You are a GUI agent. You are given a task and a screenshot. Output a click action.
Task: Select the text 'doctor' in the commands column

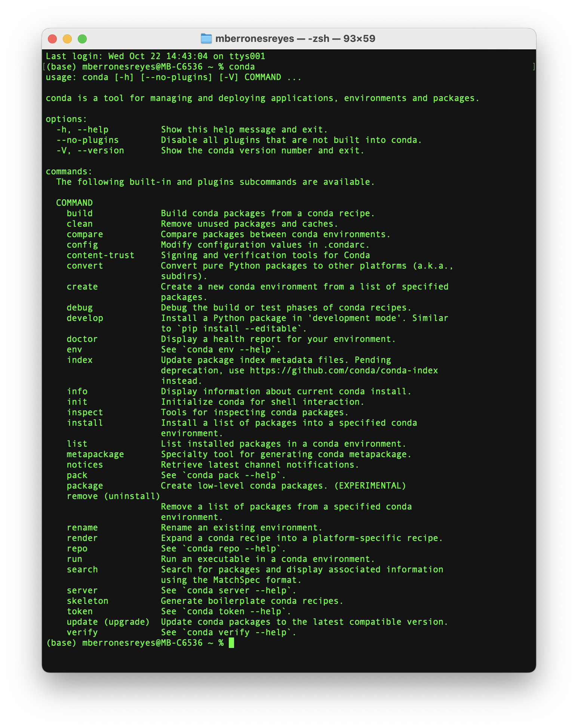[82, 339]
